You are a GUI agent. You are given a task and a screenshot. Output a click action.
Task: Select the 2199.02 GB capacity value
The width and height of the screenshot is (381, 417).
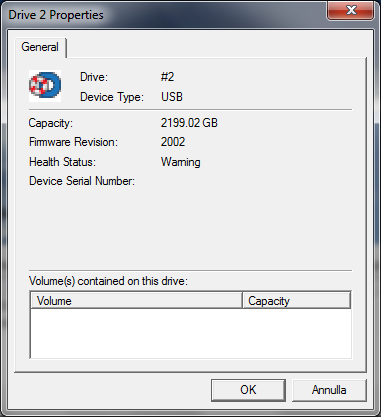(189, 123)
